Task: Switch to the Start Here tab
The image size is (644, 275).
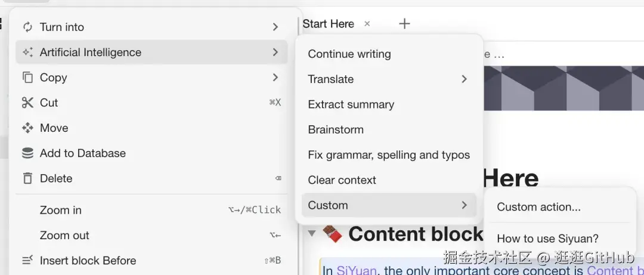Action: (328, 24)
